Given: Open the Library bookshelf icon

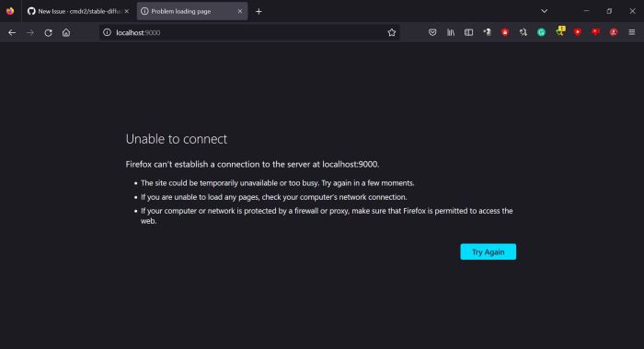Looking at the screenshot, I should [451, 32].
